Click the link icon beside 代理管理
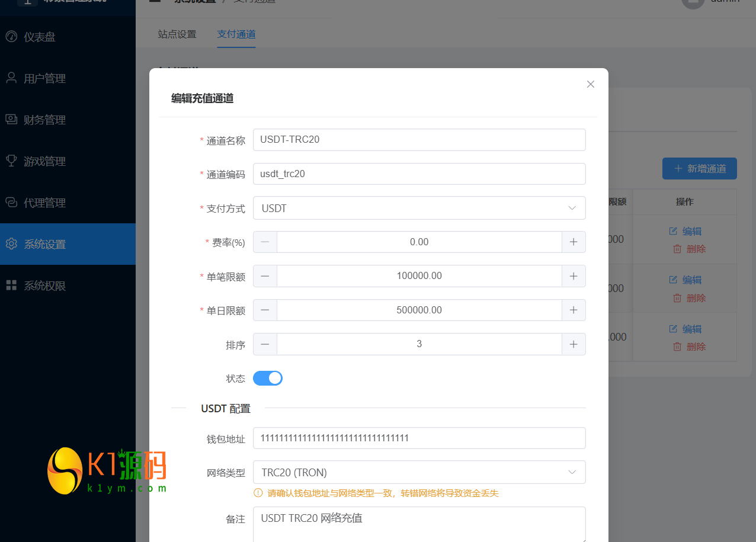Image resolution: width=756 pixels, height=542 pixels. [x=11, y=202]
